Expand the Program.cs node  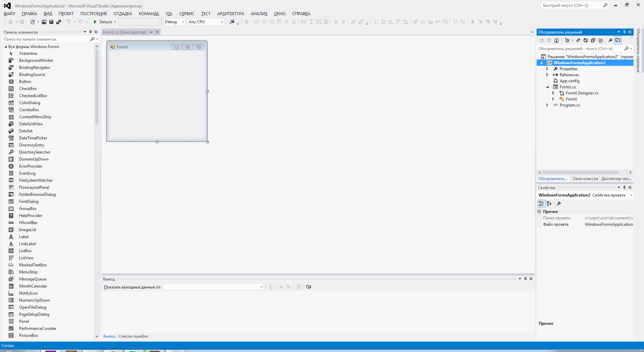click(x=547, y=105)
